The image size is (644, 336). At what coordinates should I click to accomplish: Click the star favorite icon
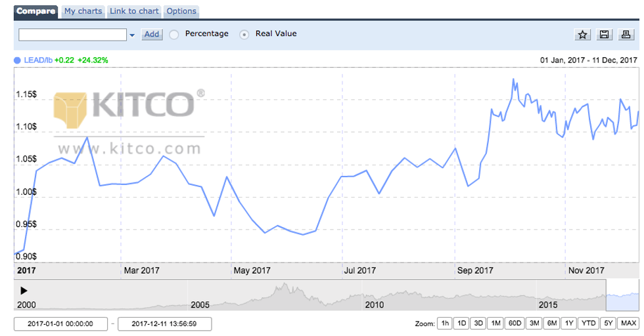[582, 35]
